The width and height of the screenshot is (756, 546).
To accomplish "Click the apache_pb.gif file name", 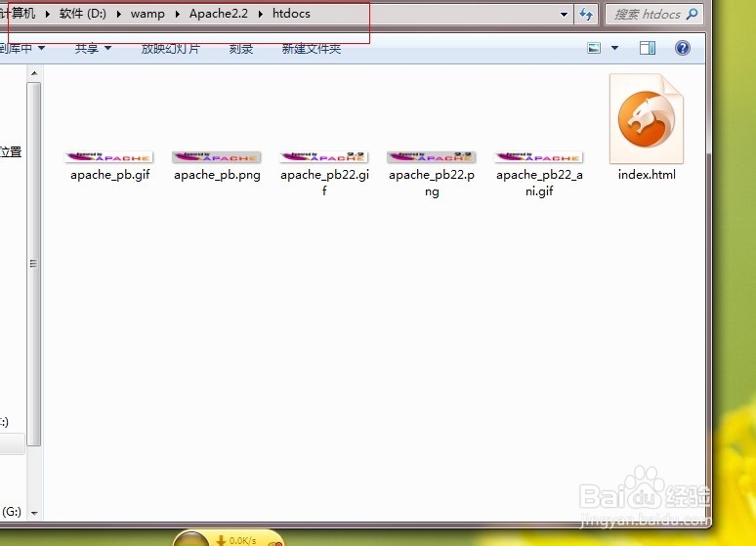I will (x=110, y=175).
